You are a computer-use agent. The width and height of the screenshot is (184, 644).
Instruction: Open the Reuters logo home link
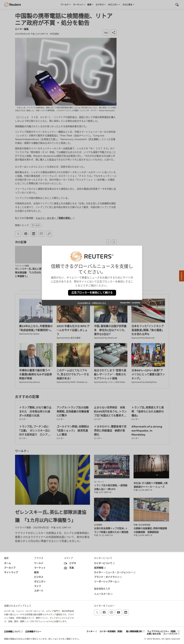[x=12, y=4]
